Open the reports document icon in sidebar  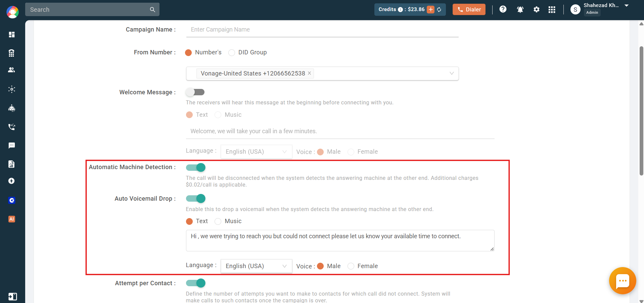pos(12,164)
